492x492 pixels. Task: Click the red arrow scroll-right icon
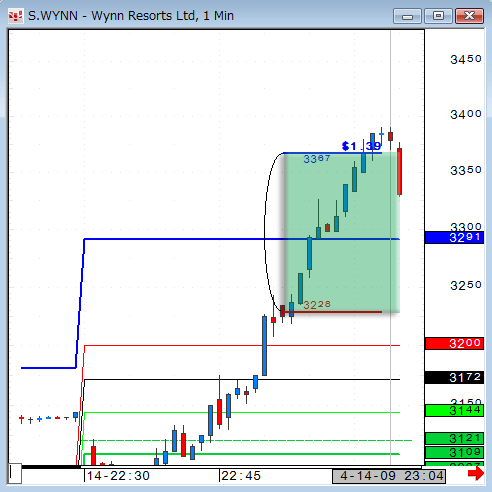(x=476, y=473)
